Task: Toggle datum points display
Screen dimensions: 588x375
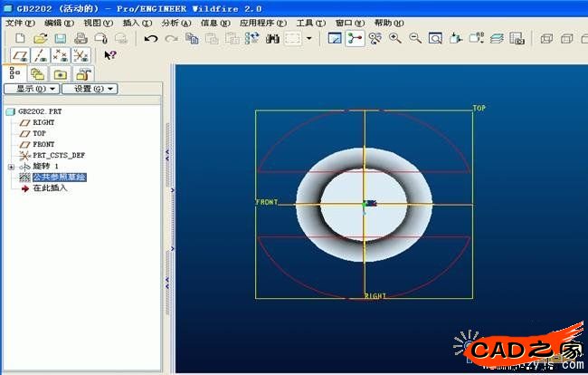Action: point(61,55)
